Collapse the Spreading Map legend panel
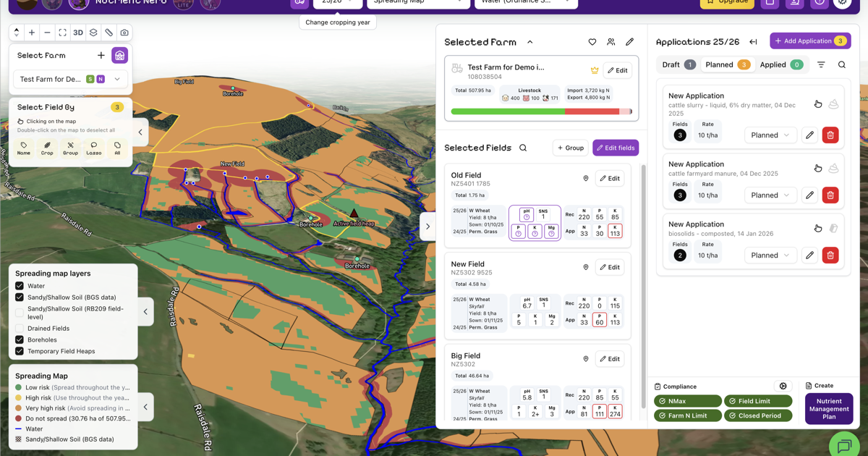 [x=145, y=407]
